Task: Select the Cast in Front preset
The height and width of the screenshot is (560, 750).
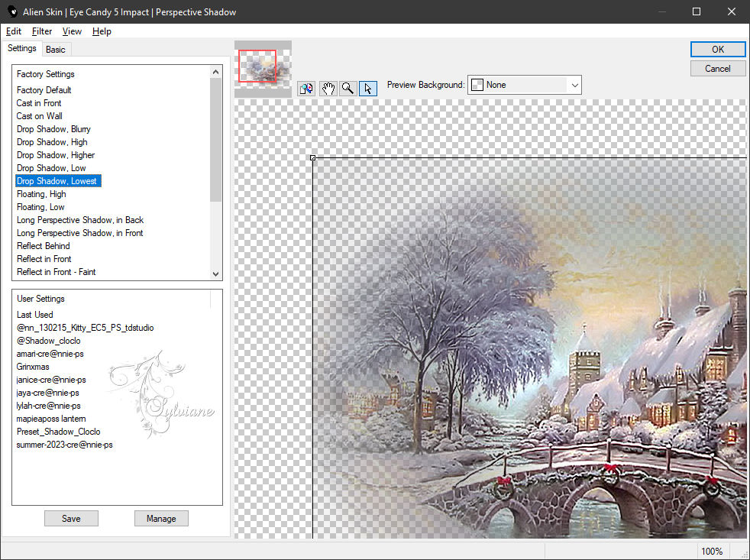Action: (39, 103)
